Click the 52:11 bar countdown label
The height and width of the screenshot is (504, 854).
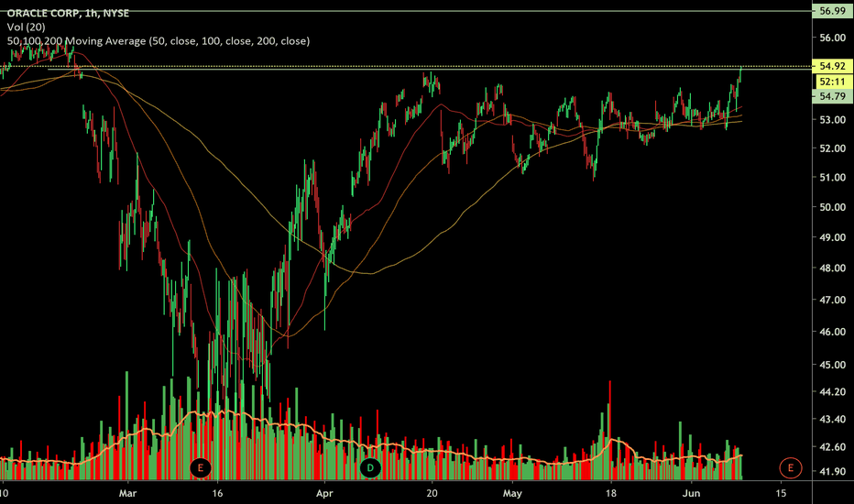point(832,82)
